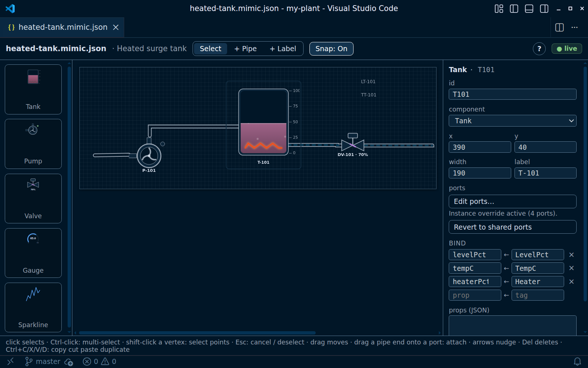Toggle secondary side bar icon

pos(544,8)
